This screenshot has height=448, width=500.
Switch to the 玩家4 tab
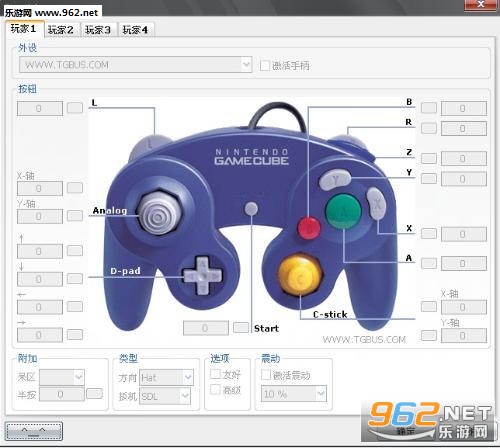(x=136, y=30)
